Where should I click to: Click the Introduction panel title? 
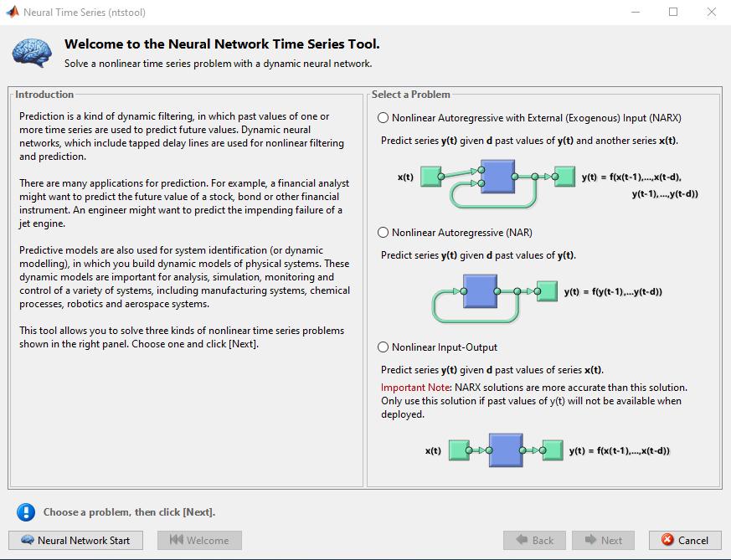pos(44,95)
